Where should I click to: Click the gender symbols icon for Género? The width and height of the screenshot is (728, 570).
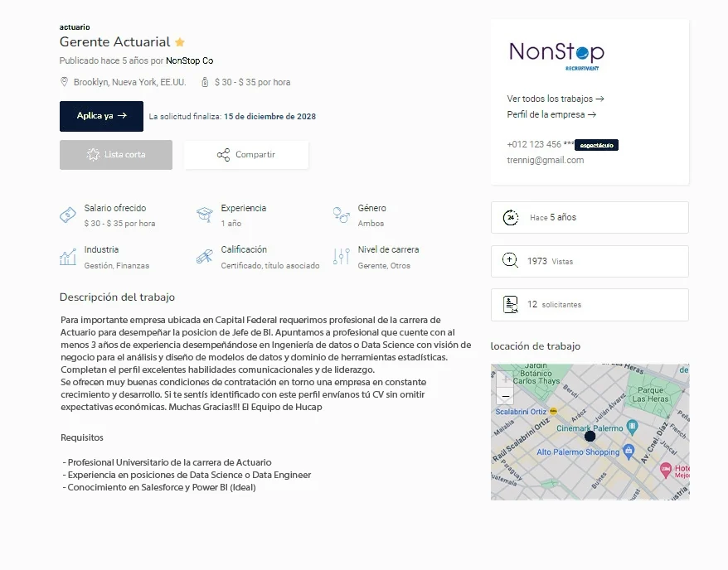pos(341,215)
